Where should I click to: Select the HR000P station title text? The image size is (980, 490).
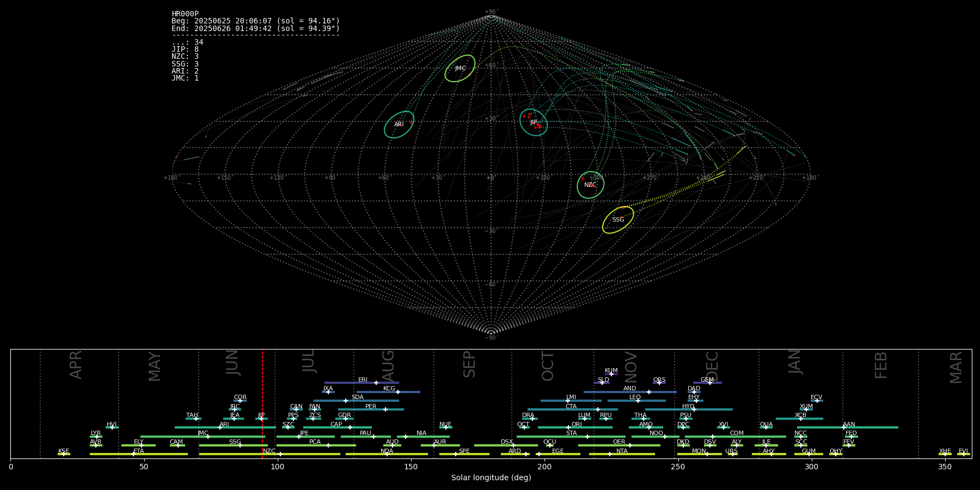pos(185,14)
